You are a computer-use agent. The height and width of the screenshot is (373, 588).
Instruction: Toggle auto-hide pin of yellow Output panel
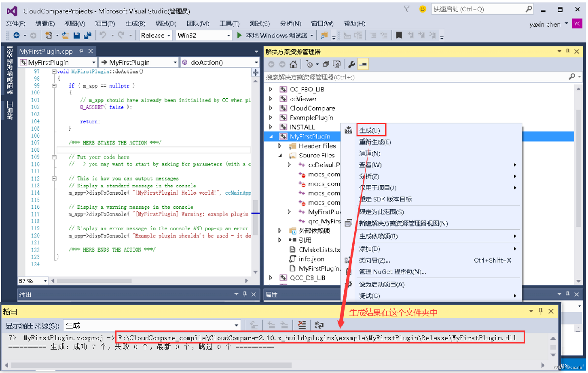(541, 311)
